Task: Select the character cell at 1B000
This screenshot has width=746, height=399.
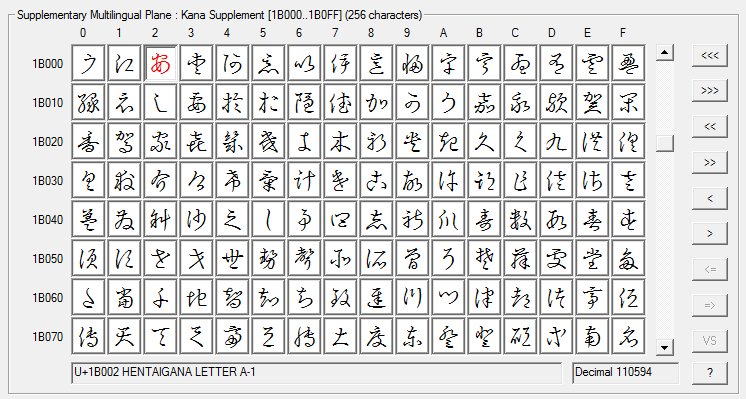Action: point(88,63)
